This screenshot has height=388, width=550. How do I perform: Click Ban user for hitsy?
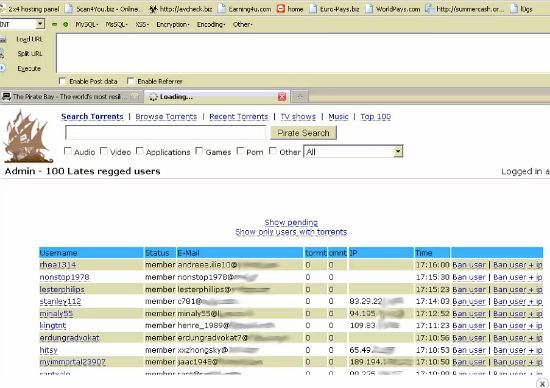(x=469, y=350)
